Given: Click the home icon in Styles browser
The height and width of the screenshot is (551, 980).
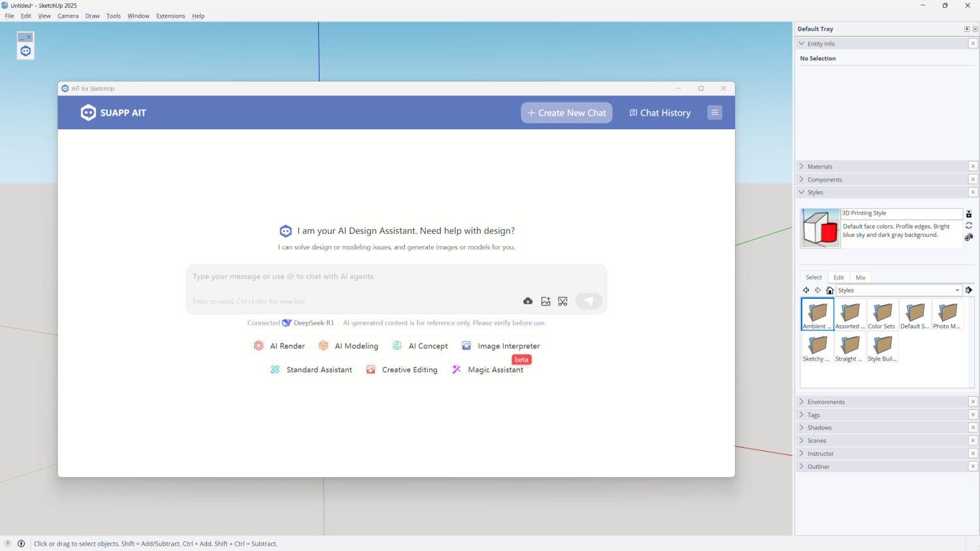Looking at the screenshot, I should point(830,291).
